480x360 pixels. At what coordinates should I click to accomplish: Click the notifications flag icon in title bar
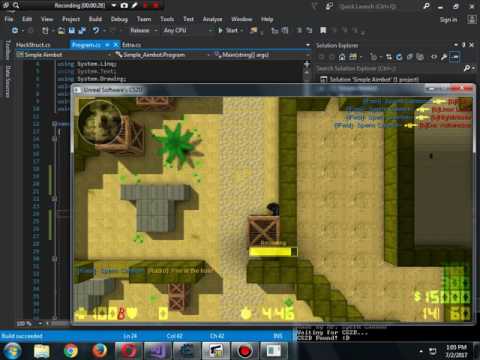[x=314, y=6]
